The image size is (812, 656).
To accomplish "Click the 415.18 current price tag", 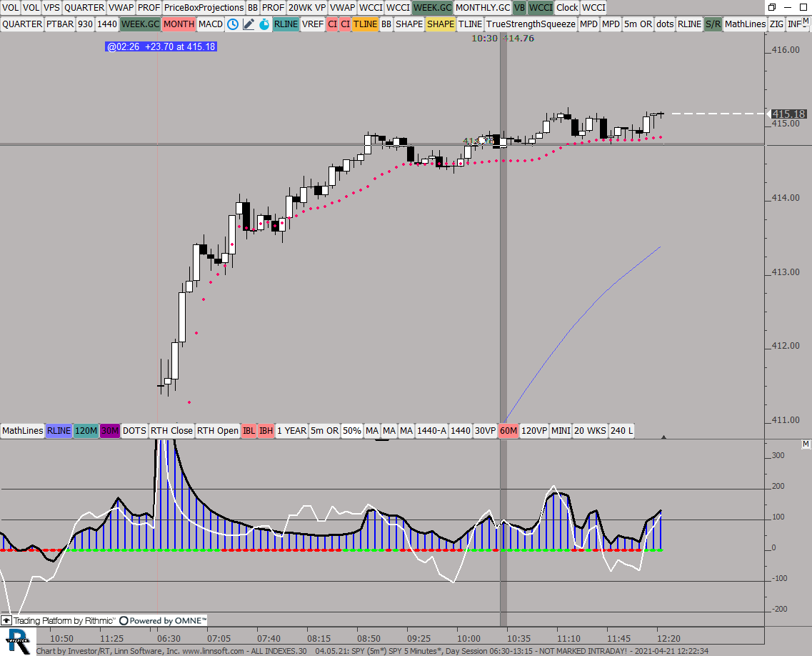I will tap(788, 114).
